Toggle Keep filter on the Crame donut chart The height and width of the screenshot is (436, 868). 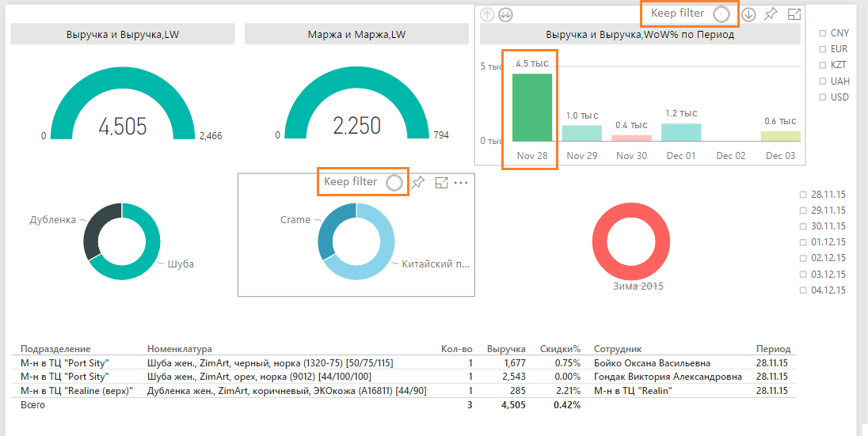tap(394, 182)
